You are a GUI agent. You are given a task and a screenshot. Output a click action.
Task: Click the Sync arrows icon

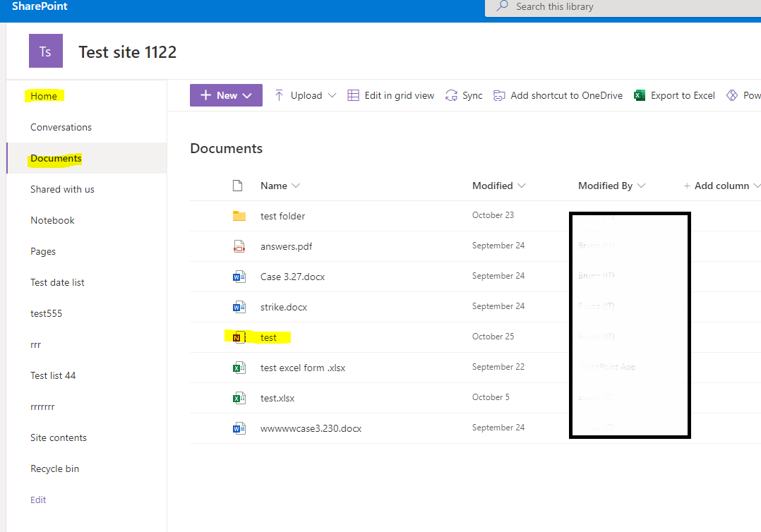pos(451,95)
